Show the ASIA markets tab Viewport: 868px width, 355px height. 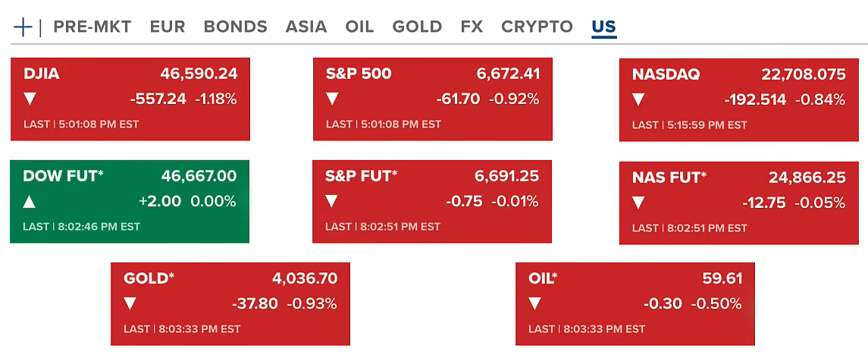(x=306, y=27)
